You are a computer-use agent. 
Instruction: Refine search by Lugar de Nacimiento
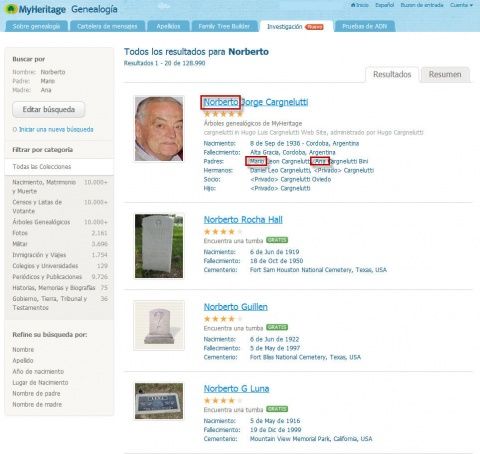40,383
